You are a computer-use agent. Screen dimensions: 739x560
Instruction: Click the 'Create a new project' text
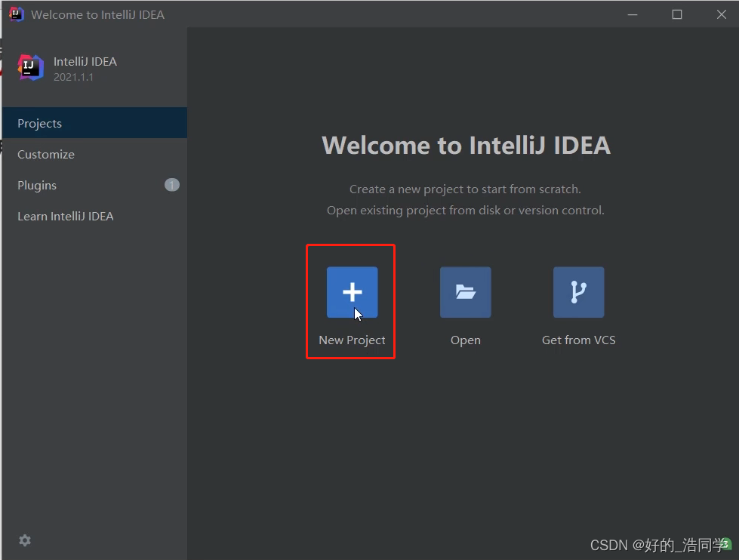pyautogui.click(x=465, y=189)
